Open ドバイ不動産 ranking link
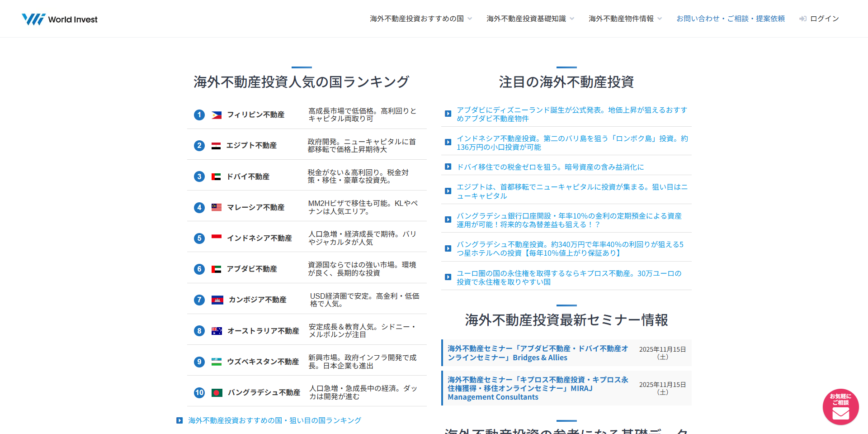Viewport: 868px width, 434px height. pos(248,176)
